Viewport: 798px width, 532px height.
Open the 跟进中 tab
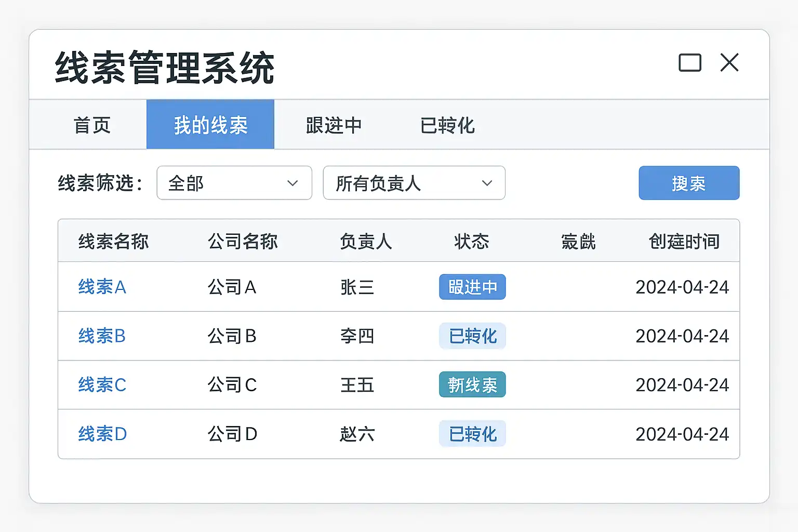click(334, 125)
